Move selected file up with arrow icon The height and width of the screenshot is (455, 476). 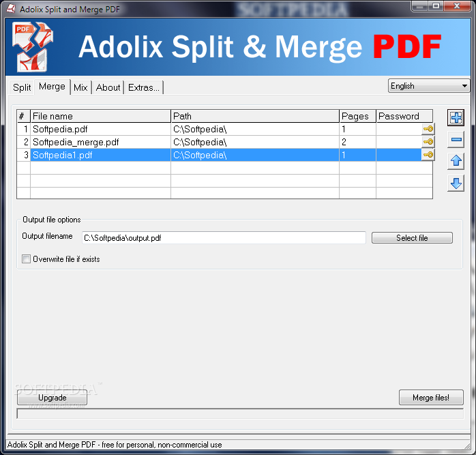point(456,161)
